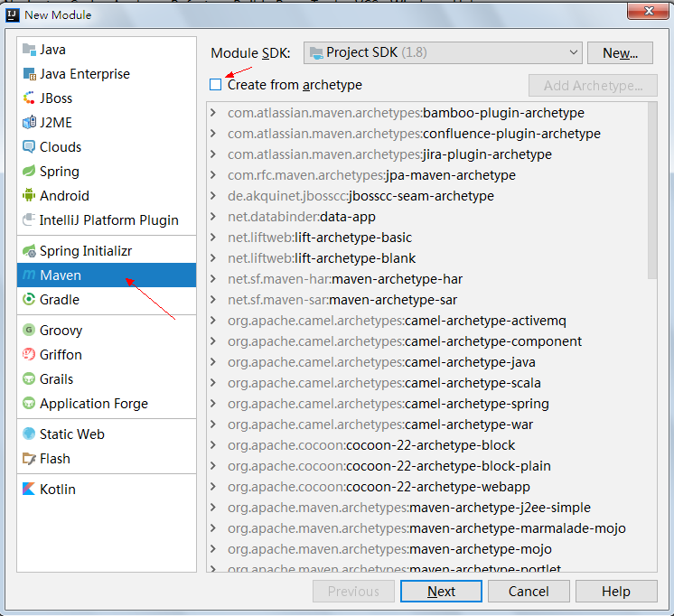
Task: Click the Static Web globe icon
Action: tap(29, 434)
